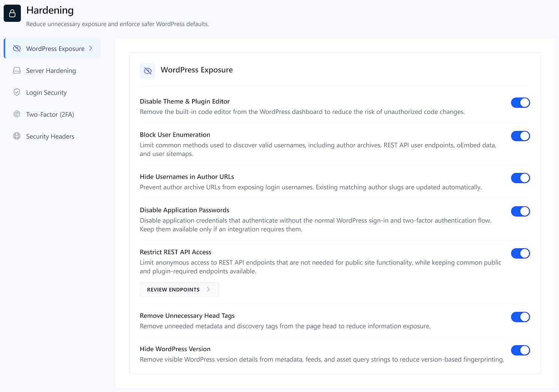Click the Server Hardening drive icon
Screen dimensions: 559x392
(17, 71)
